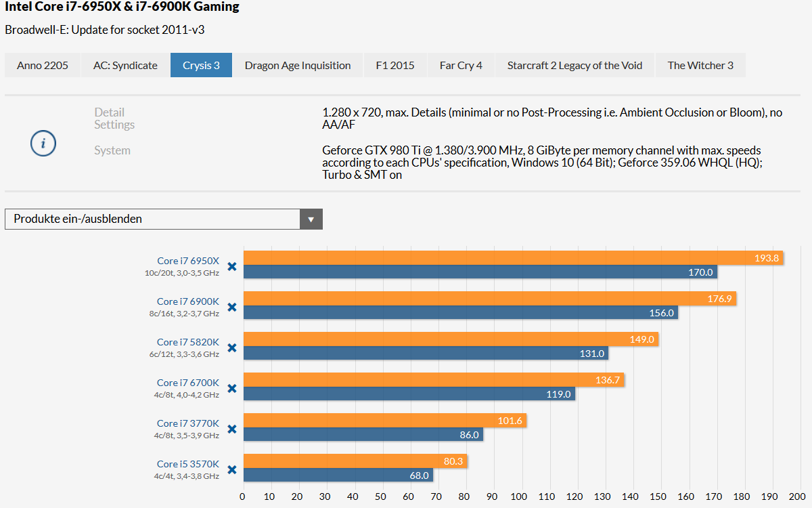Click the '4c/4t, 3,4-3,8 GHz' spec text
The height and width of the screenshot is (508, 812).
(187, 476)
